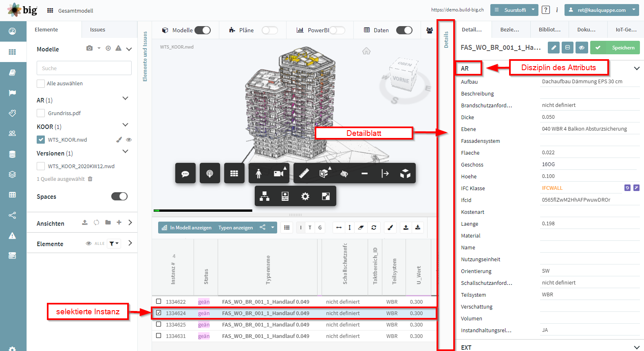Switch to the Issues tab

(97, 29)
